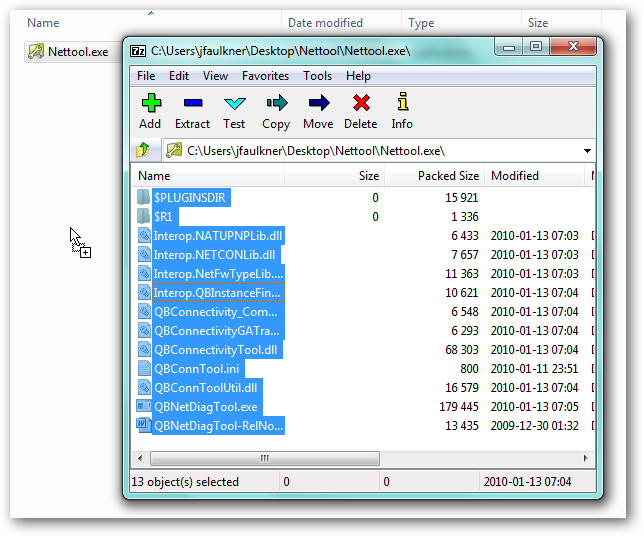This screenshot has height=536, width=644.
Task: Click the Test toolbar icon
Action: click(x=235, y=104)
